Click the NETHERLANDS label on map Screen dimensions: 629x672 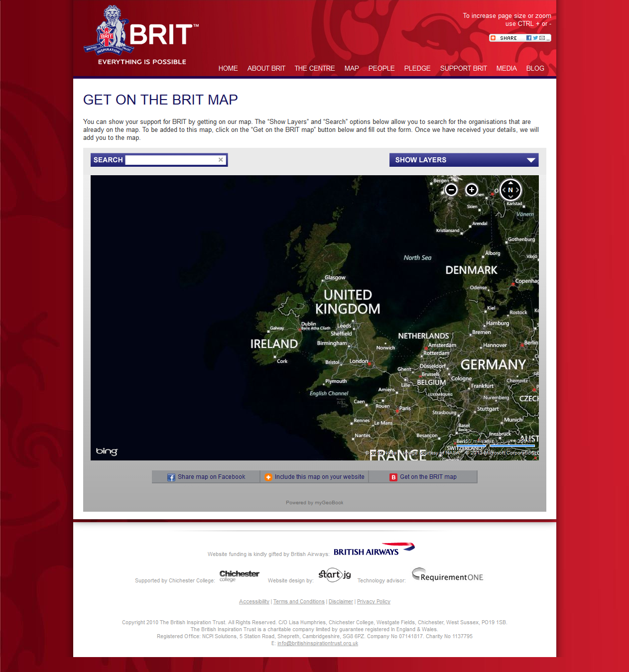(x=423, y=336)
